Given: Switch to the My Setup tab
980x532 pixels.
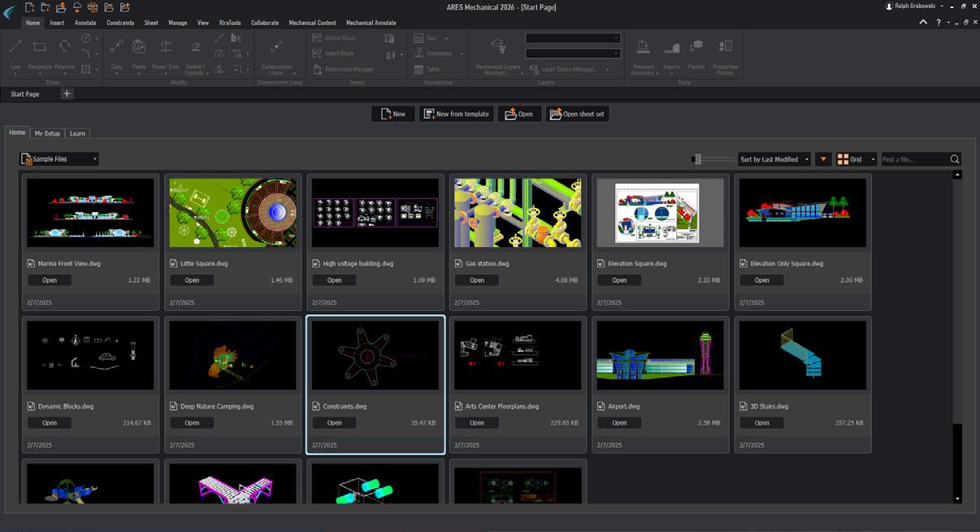Looking at the screenshot, I should tap(47, 133).
